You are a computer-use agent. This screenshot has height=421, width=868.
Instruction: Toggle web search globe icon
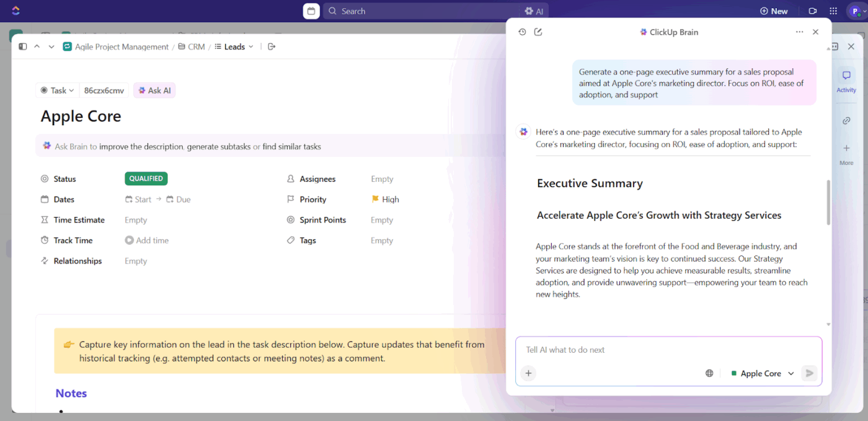[x=709, y=373]
